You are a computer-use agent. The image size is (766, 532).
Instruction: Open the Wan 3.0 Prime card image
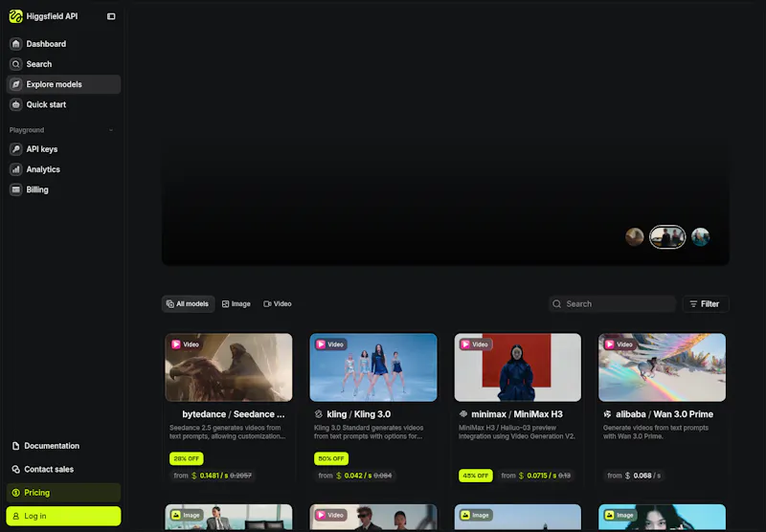662,367
